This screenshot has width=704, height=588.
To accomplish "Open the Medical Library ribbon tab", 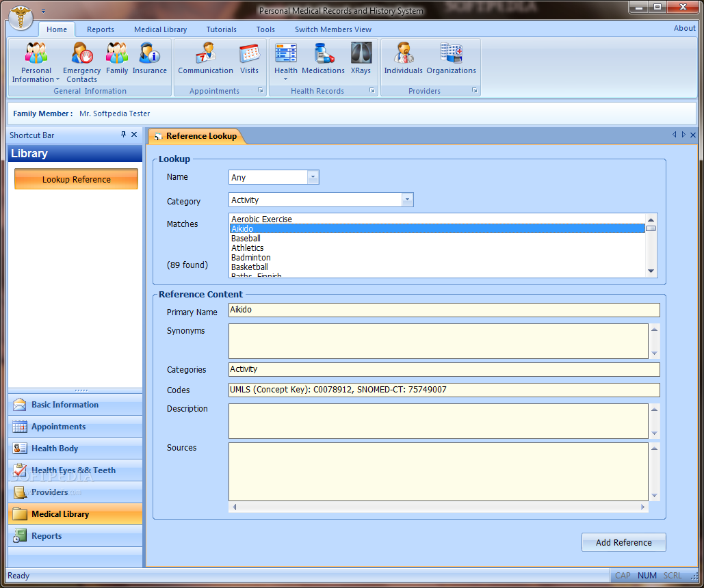I will click(x=160, y=29).
